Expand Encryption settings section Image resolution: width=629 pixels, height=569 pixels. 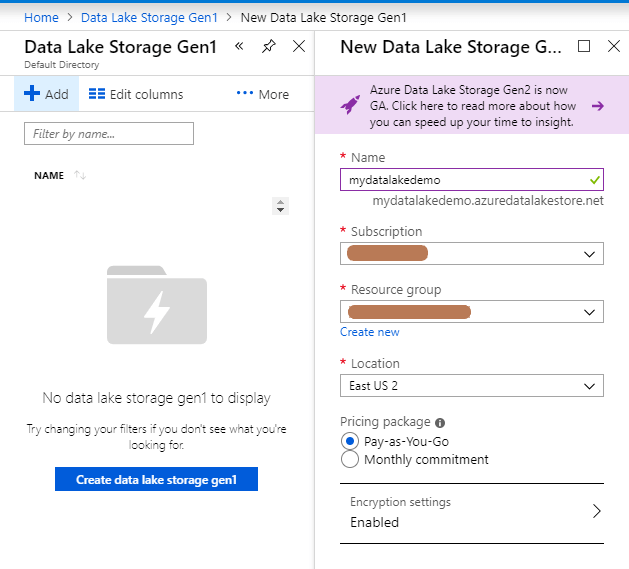tap(472, 513)
